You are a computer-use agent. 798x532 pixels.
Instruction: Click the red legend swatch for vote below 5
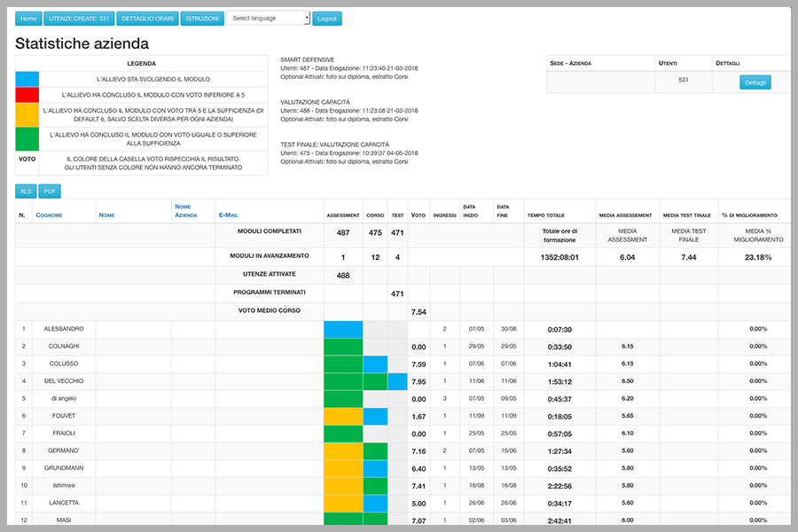pos(27,95)
